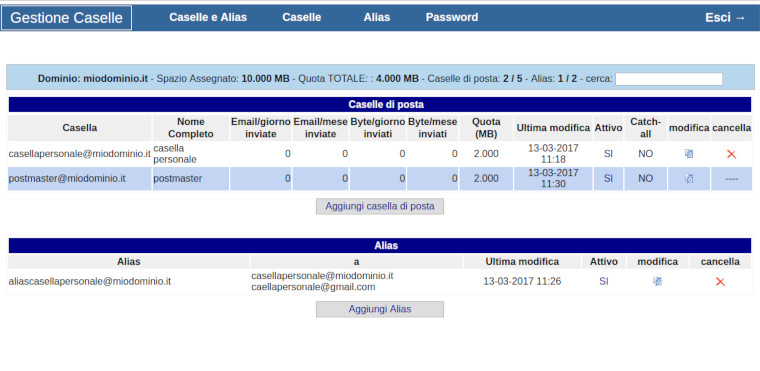Open the Caselle e Alias menu

click(208, 17)
